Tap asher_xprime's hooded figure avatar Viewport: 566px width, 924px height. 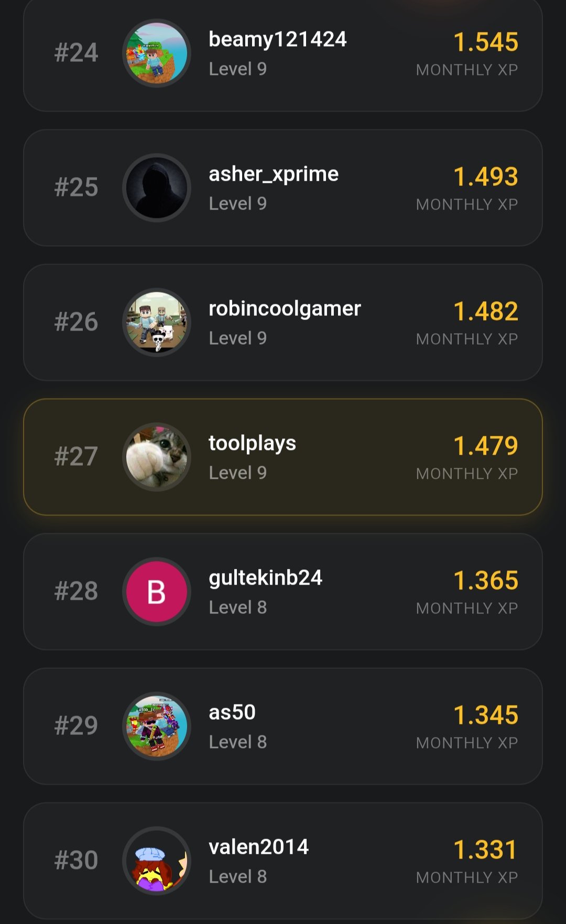[156, 188]
